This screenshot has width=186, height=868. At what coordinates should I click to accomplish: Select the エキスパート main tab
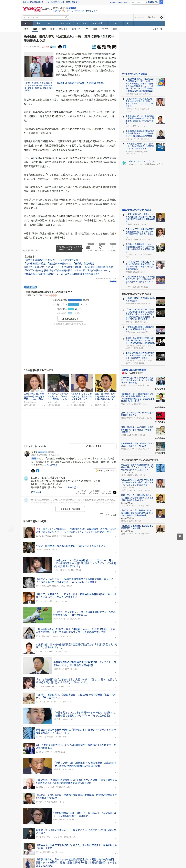tap(64, 24)
